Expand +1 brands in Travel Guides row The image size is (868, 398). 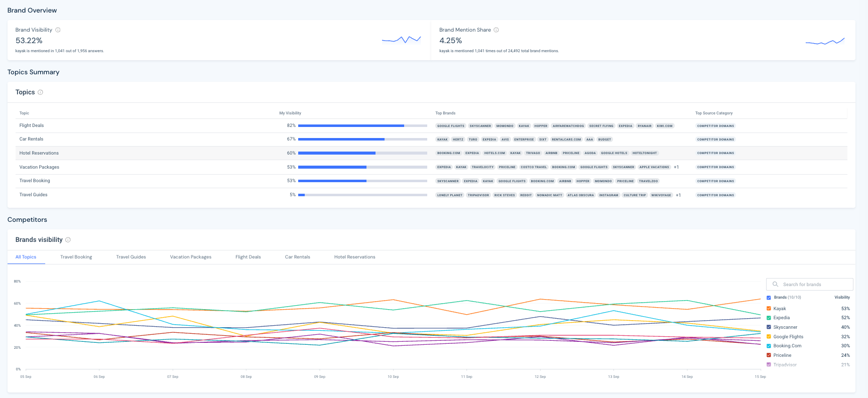coord(678,195)
